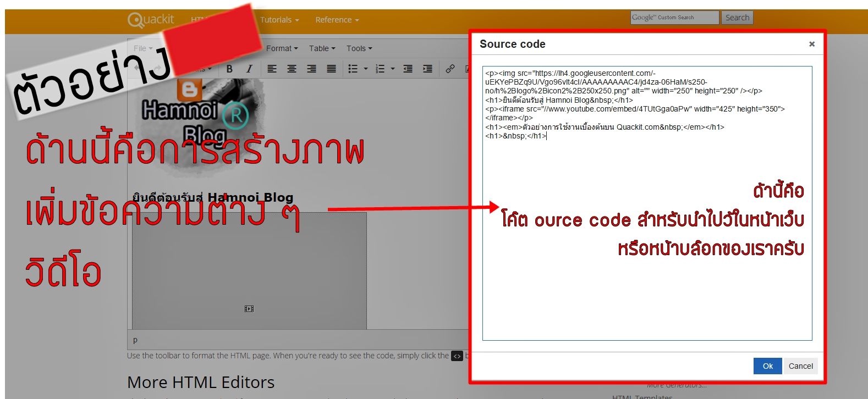Click the 'p' element path in status bar
This screenshot has height=399, width=868.
tap(135, 340)
